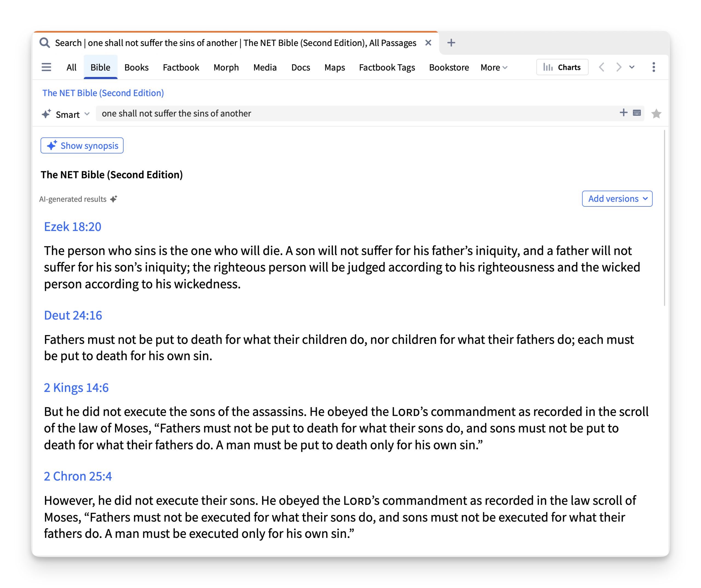The image size is (701, 588).
Task: Switch to the Morph tab
Action: (x=226, y=67)
